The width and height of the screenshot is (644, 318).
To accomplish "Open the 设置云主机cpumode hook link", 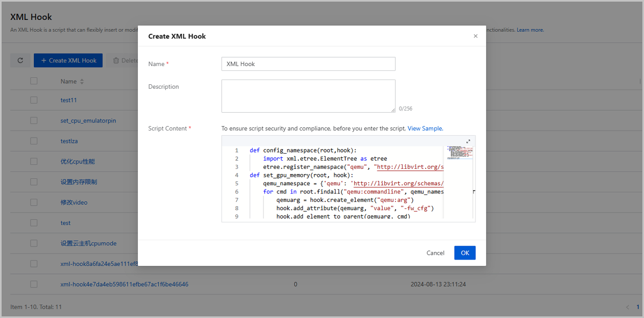I will (x=89, y=243).
